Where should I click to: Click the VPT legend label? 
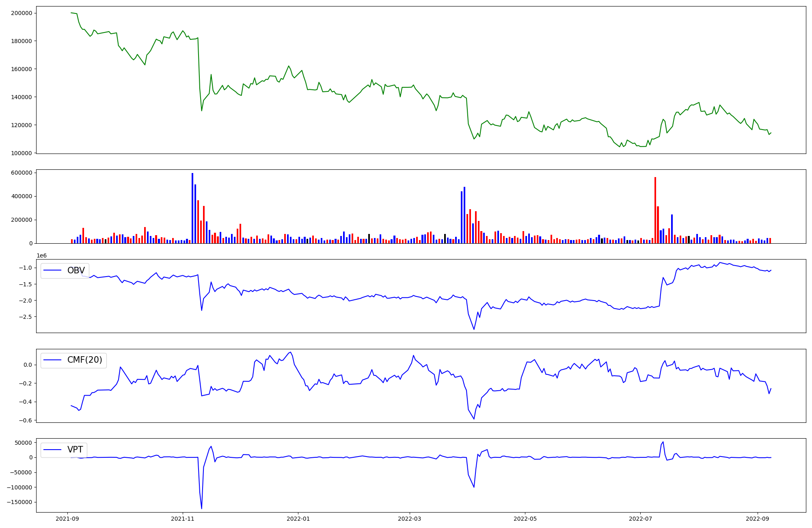75,450
